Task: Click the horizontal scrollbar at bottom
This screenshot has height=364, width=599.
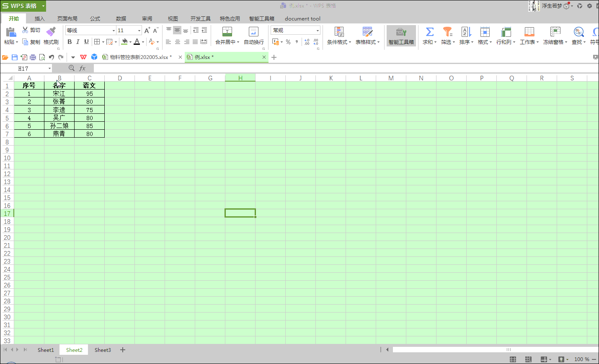Action: [496, 349]
